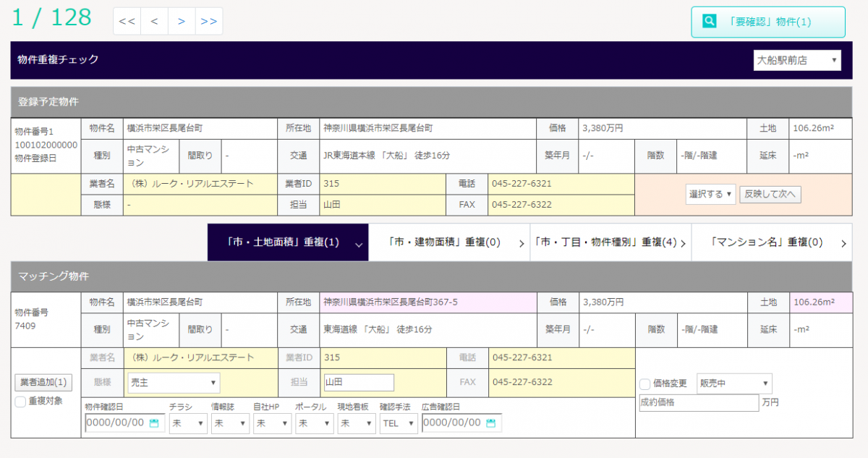The image size is (868, 458).
Task: Open calendar icon for 広告確認日 date
Action: click(491, 423)
